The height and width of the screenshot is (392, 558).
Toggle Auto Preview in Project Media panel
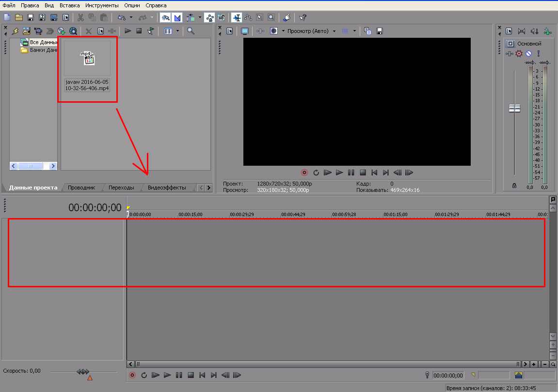(x=151, y=31)
